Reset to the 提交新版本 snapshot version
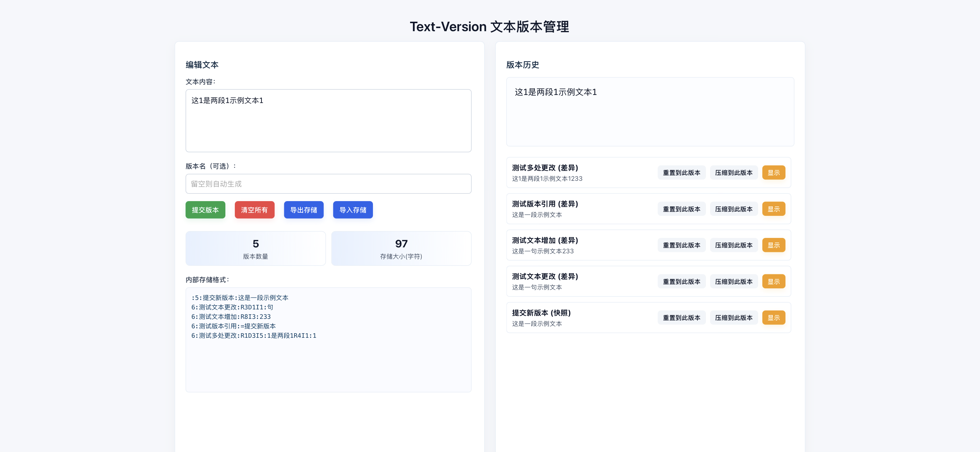 pyautogui.click(x=681, y=318)
